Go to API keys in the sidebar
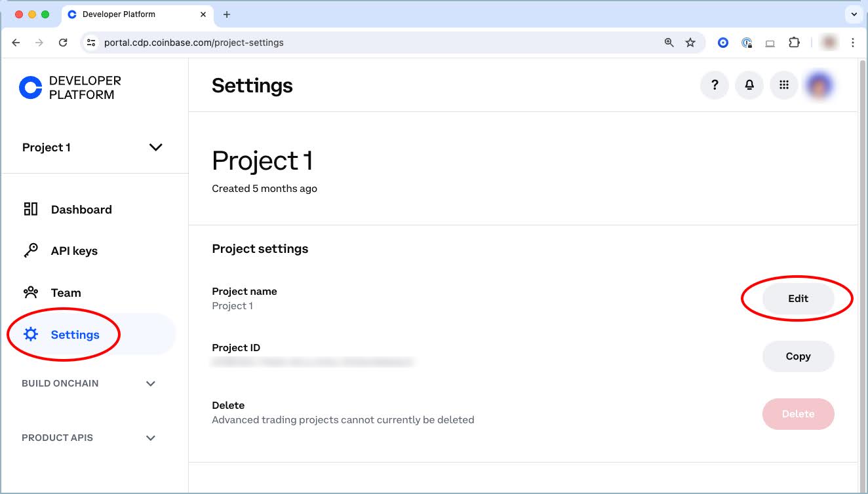The image size is (868, 494). [74, 251]
